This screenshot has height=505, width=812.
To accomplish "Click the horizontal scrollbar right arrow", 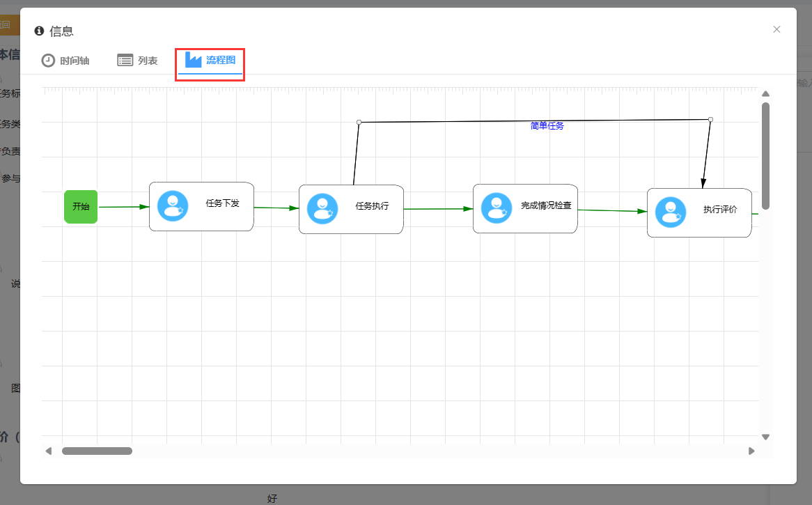I will click(x=751, y=451).
